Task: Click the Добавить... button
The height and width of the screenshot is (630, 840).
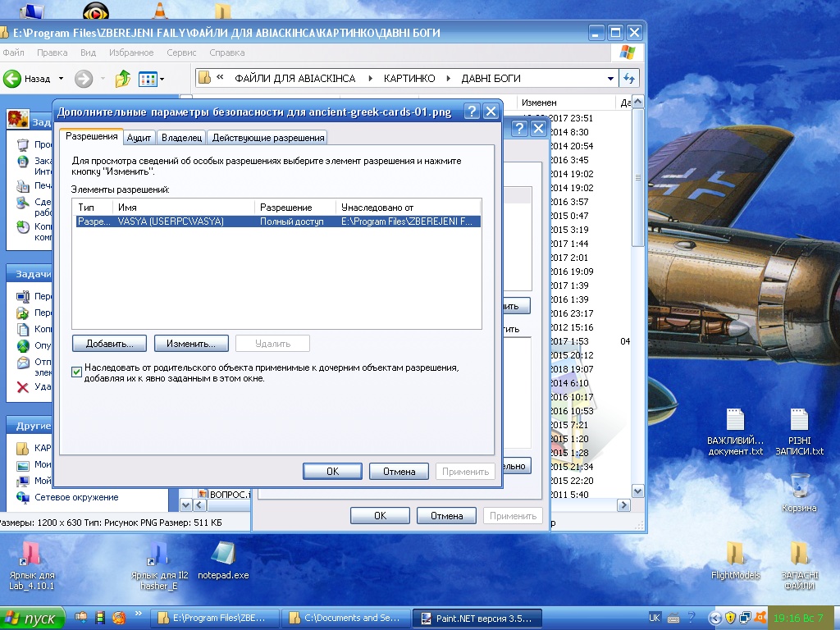Action: pyautogui.click(x=109, y=344)
